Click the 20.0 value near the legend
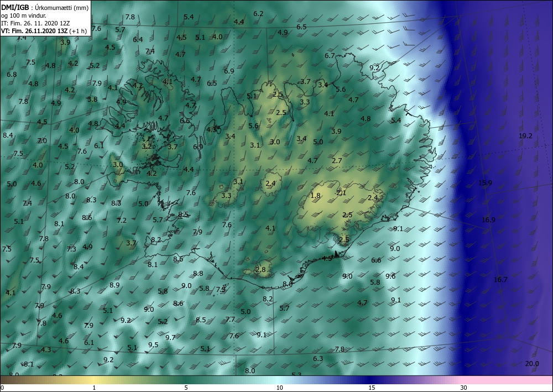 pyautogui.click(x=532, y=364)
